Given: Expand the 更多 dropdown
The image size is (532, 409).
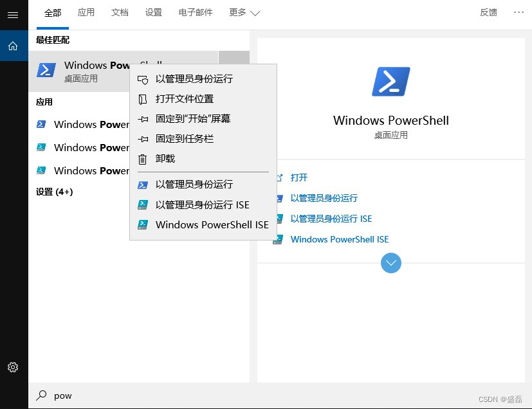Looking at the screenshot, I should click(x=244, y=13).
